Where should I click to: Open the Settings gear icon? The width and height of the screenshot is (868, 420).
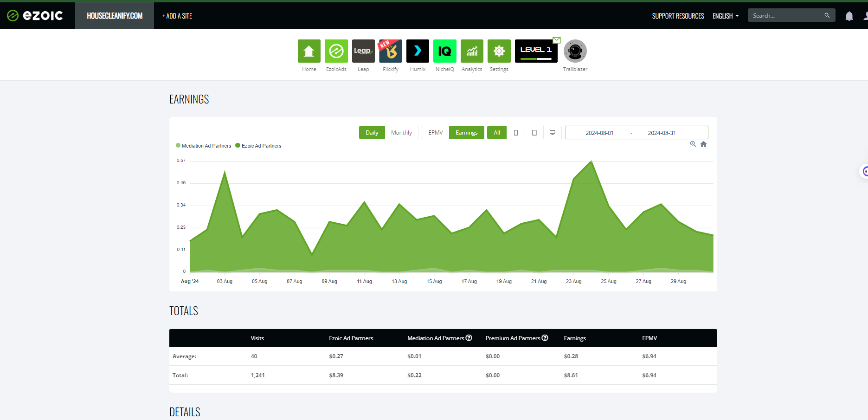click(x=499, y=51)
